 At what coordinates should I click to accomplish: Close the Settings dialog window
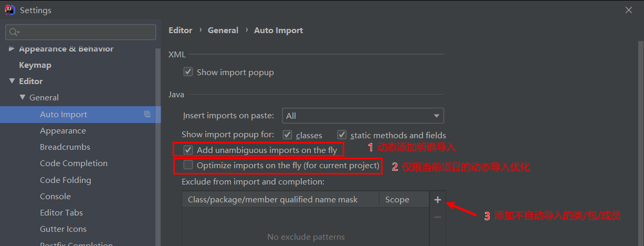point(629,10)
